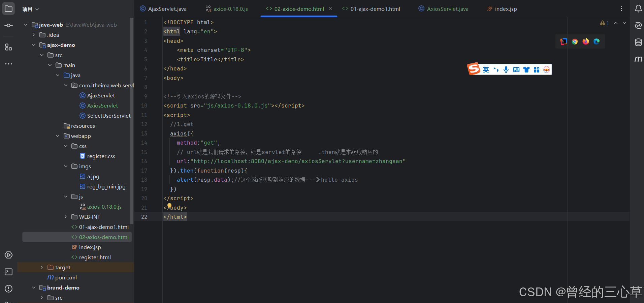Open Sogou soft keyboard icon
The height and width of the screenshot is (303, 644).
coord(516,70)
